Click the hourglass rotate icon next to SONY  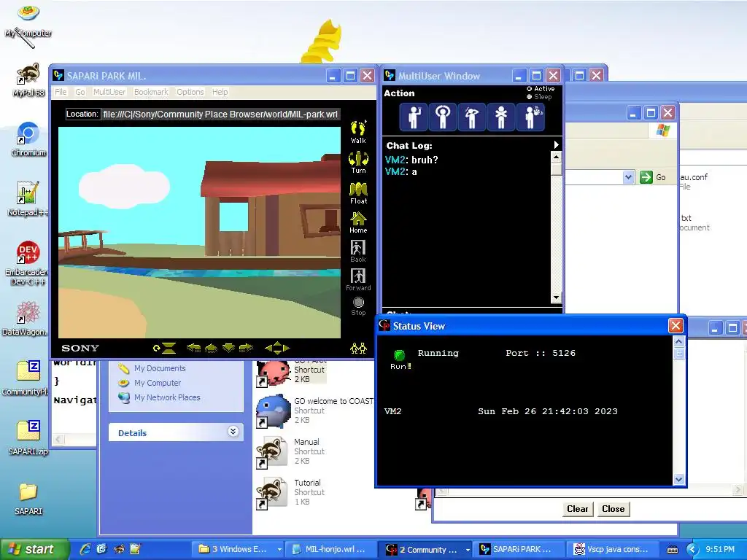click(164, 348)
